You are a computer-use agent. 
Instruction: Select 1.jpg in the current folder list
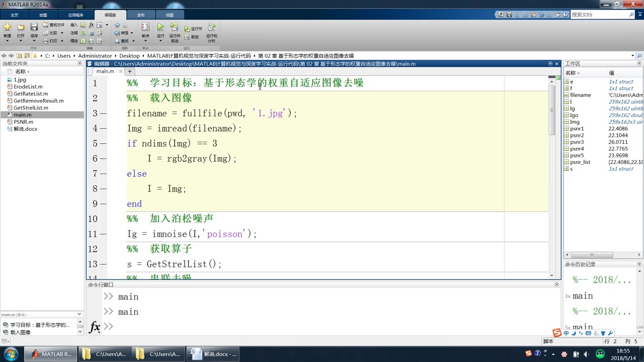pos(20,79)
